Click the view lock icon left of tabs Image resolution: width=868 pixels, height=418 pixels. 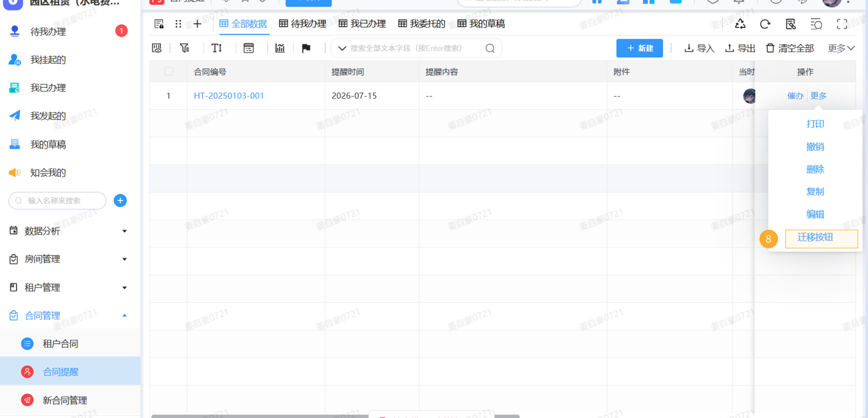click(x=159, y=24)
